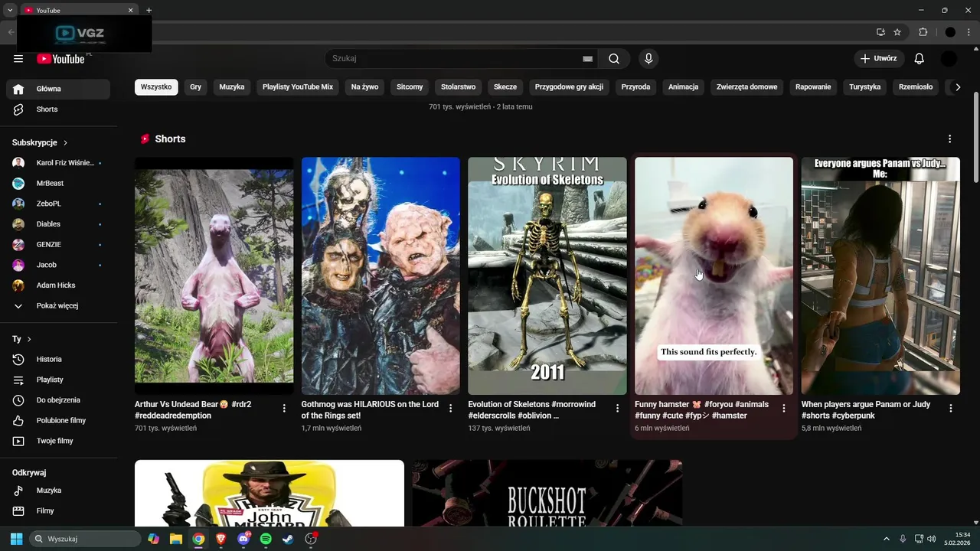Open the Discord taskbar icon
This screenshot has height=551, width=980.
click(243, 539)
